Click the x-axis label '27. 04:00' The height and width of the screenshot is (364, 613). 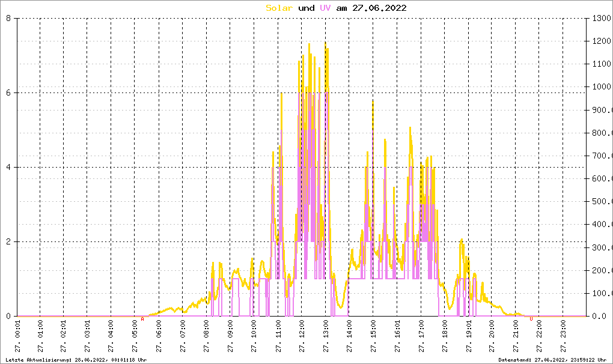click(111, 336)
